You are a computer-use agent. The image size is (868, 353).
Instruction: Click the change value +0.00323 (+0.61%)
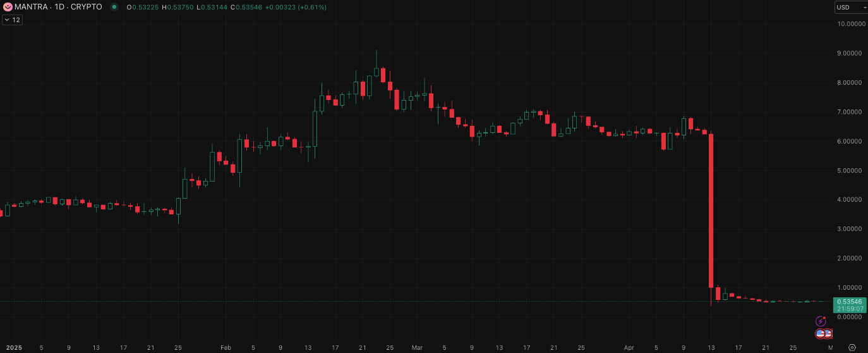pos(296,7)
